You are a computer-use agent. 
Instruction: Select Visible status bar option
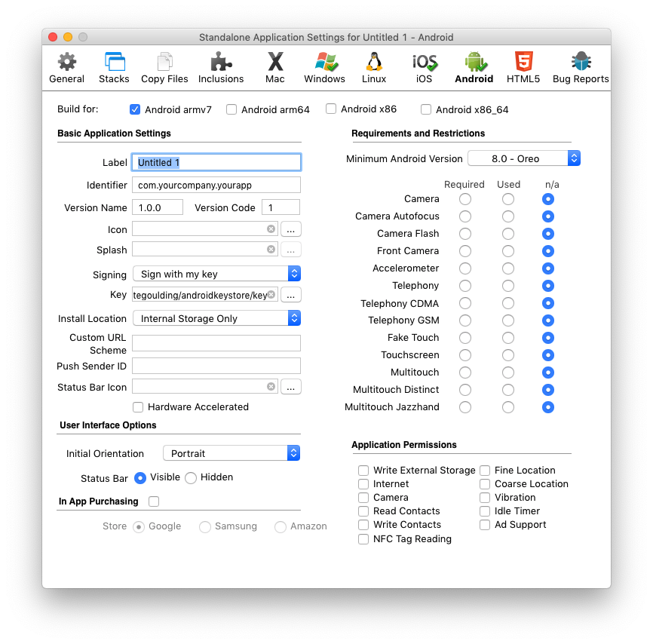click(140, 478)
